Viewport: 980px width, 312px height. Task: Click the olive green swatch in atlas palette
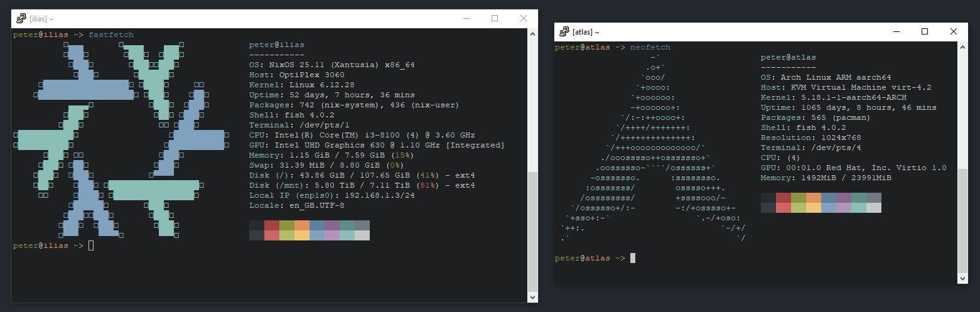click(799, 198)
